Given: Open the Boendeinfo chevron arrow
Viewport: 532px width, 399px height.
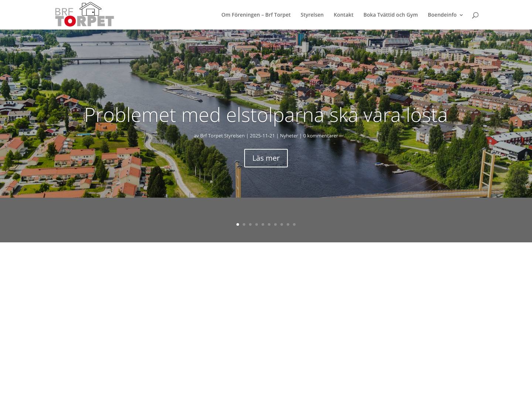Looking at the screenshot, I should point(461,15).
